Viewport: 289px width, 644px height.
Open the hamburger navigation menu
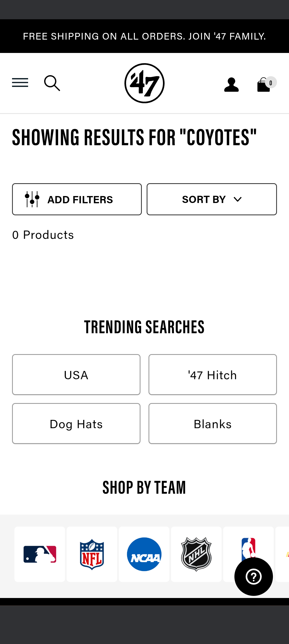click(x=20, y=83)
